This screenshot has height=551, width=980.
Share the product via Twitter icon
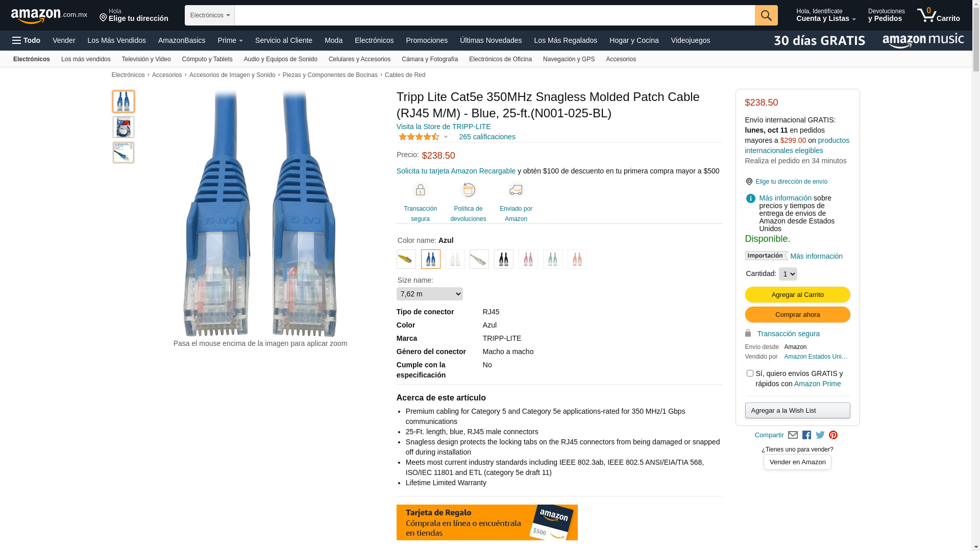tap(820, 435)
